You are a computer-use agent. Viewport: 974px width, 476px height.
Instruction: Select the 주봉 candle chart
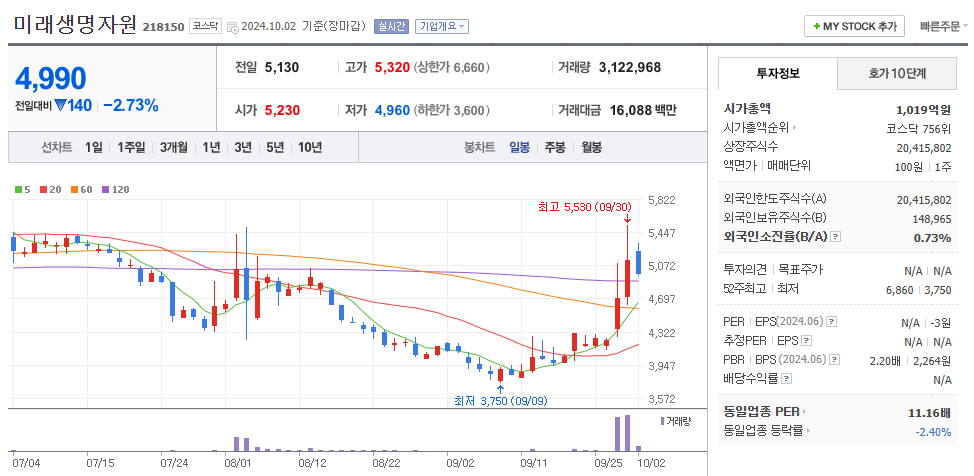555,147
